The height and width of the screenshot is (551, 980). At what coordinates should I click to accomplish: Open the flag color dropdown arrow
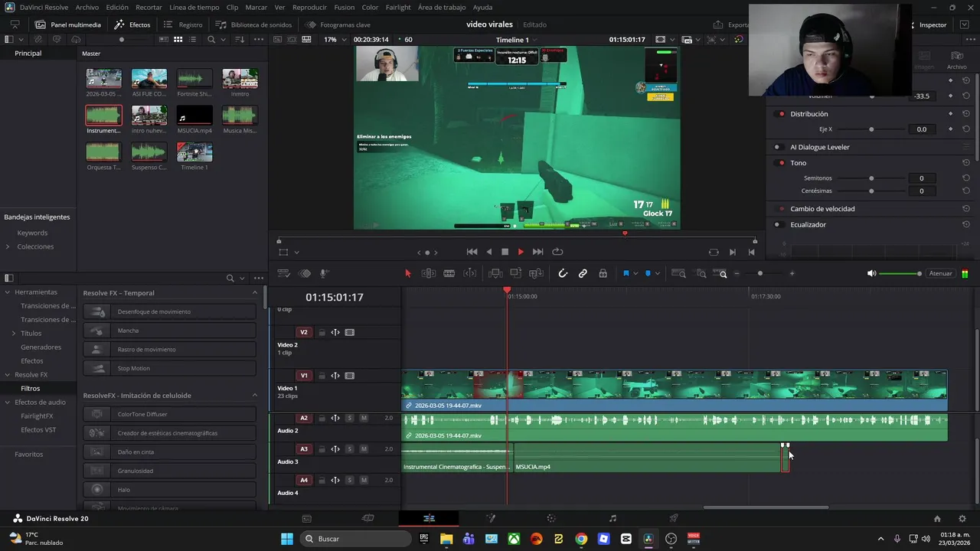click(635, 274)
